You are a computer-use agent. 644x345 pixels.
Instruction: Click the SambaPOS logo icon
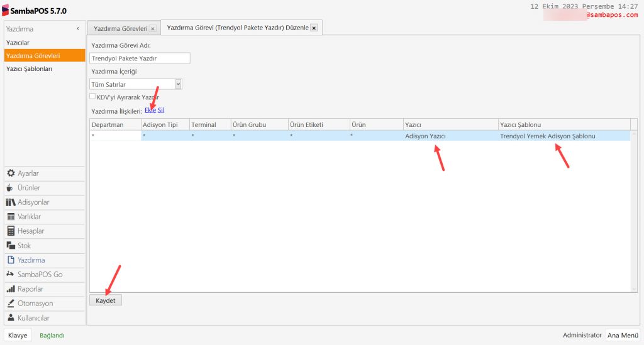5,11
